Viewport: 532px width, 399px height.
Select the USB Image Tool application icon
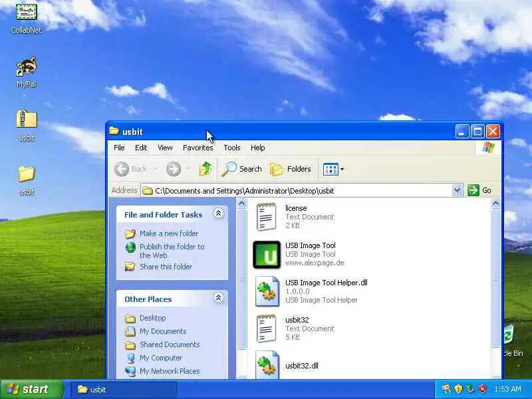[x=267, y=255]
